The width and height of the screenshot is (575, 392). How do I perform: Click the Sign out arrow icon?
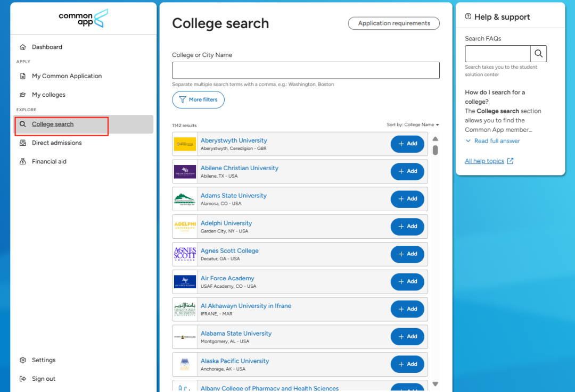[22, 379]
